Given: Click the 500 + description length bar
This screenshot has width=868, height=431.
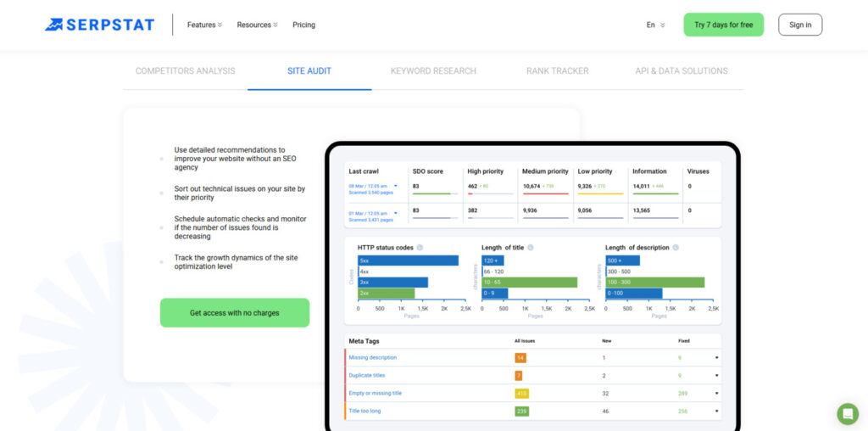Looking at the screenshot, I should pos(623,260).
